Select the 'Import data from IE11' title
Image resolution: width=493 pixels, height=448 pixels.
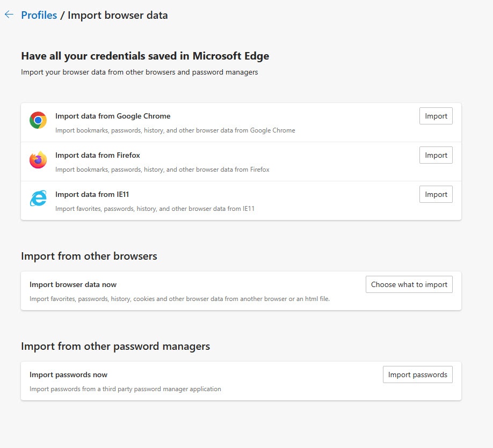pyautogui.click(x=92, y=194)
